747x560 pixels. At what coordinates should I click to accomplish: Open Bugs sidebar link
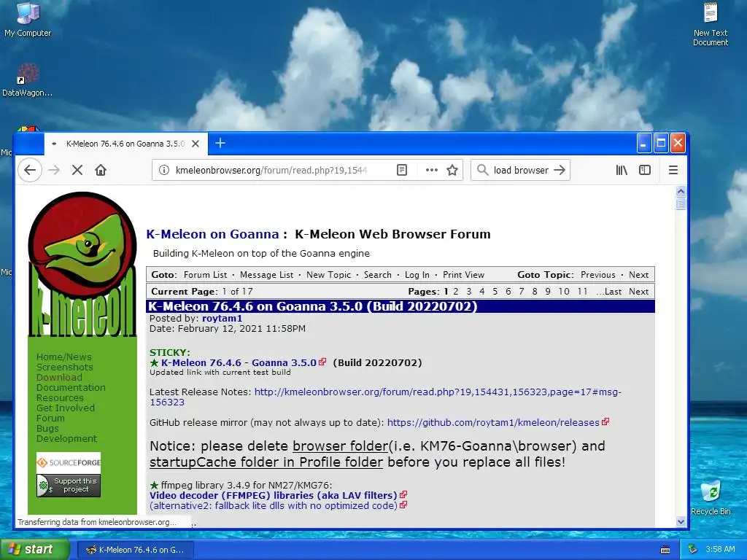pyautogui.click(x=47, y=429)
